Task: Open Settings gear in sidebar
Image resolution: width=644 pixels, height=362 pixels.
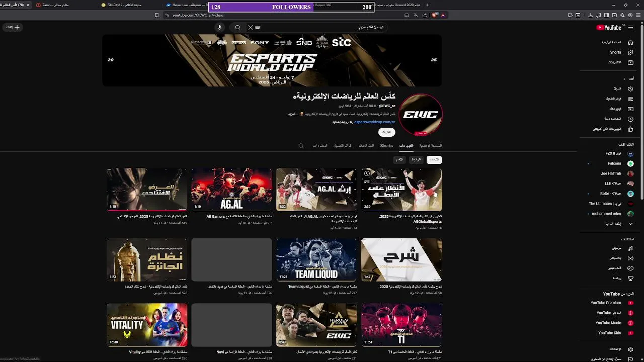Action: (x=630, y=349)
